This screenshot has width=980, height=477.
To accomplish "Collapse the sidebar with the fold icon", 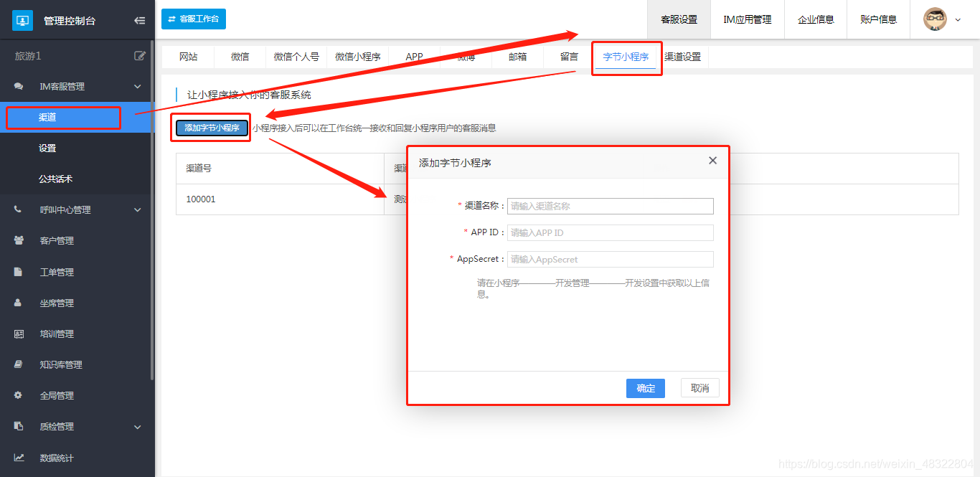I will click(140, 21).
